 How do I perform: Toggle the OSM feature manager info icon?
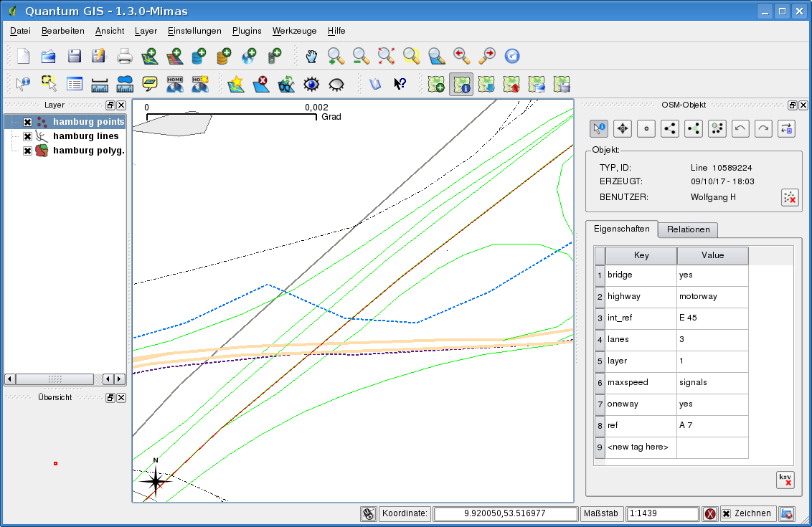[x=461, y=84]
